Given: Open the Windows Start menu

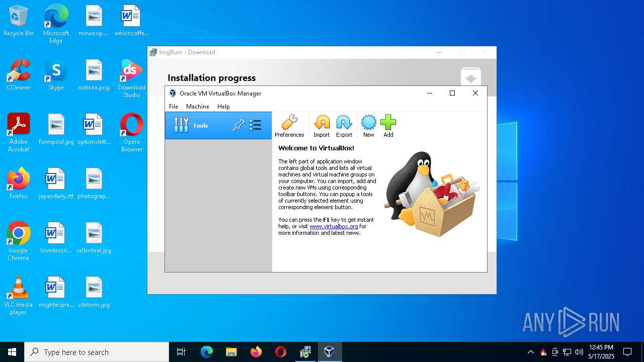Looking at the screenshot, I should [x=12, y=352].
